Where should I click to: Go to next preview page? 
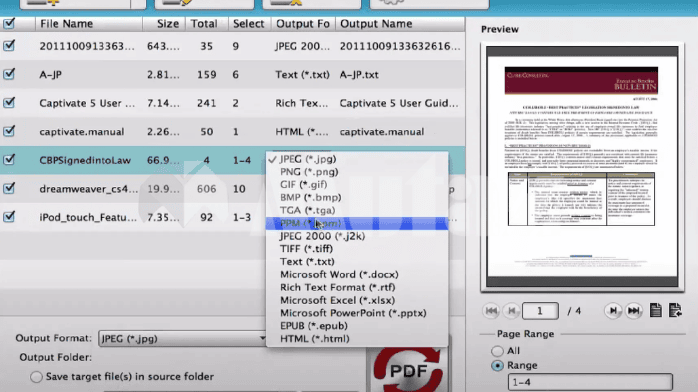[613, 311]
